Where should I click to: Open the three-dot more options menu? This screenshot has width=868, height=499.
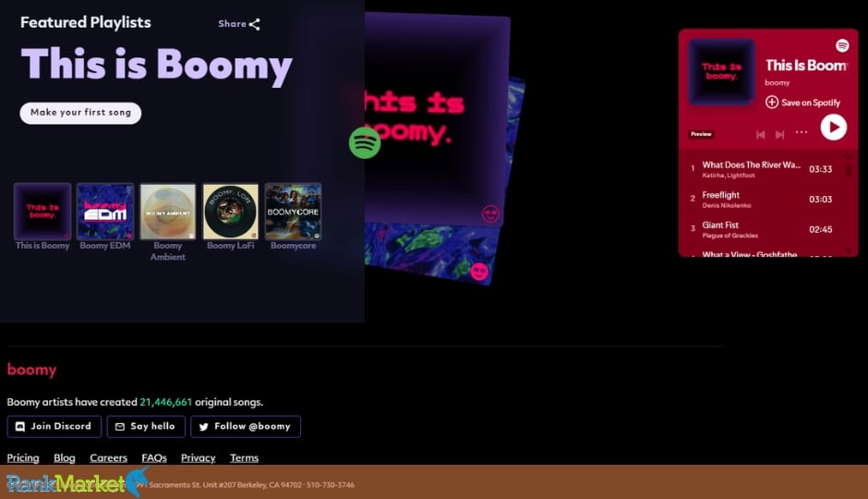(802, 132)
